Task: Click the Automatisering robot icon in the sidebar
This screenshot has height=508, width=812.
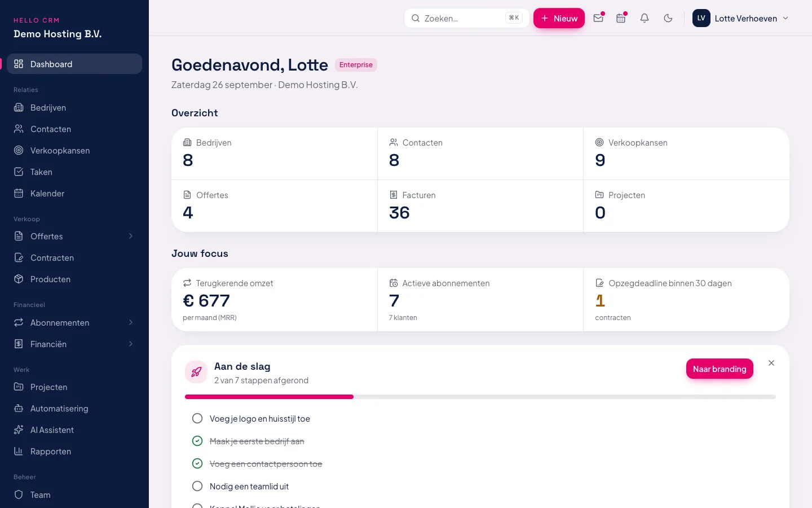Action: [x=19, y=408]
